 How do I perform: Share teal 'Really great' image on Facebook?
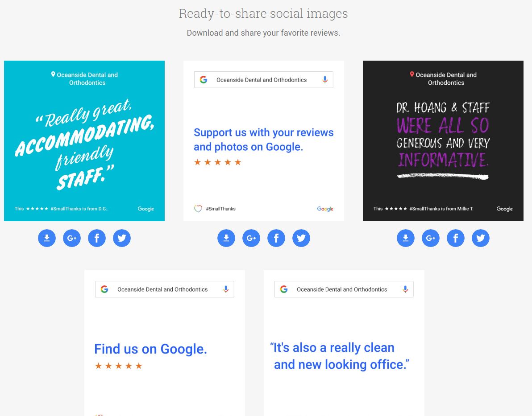(x=97, y=238)
